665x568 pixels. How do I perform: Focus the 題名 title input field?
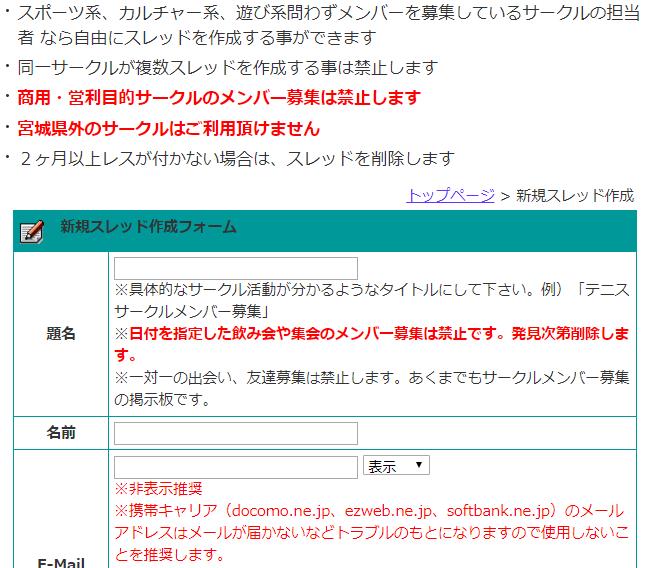click(x=236, y=268)
